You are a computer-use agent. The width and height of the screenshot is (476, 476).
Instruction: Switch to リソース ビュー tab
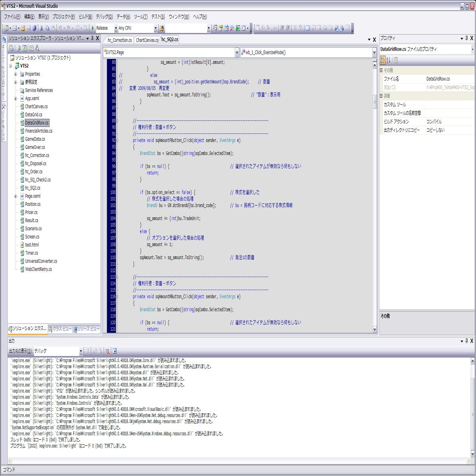point(87,329)
